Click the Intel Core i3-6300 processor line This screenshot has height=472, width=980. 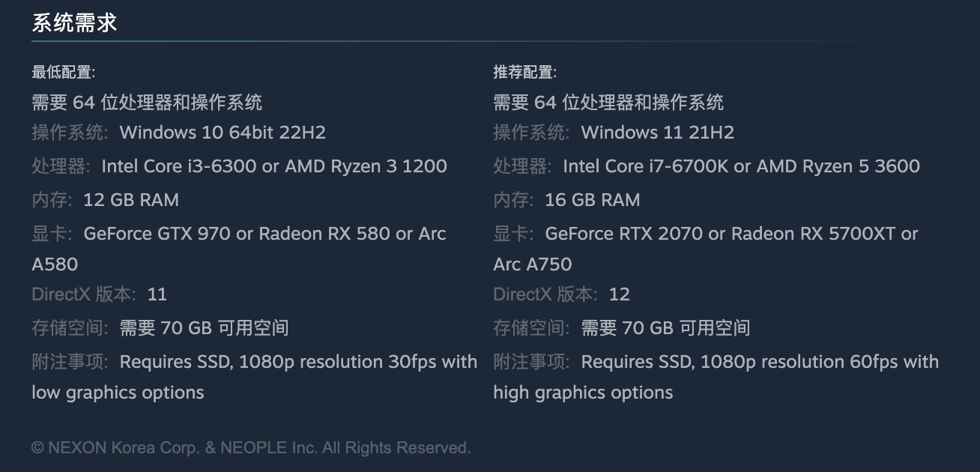[x=274, y=166]
